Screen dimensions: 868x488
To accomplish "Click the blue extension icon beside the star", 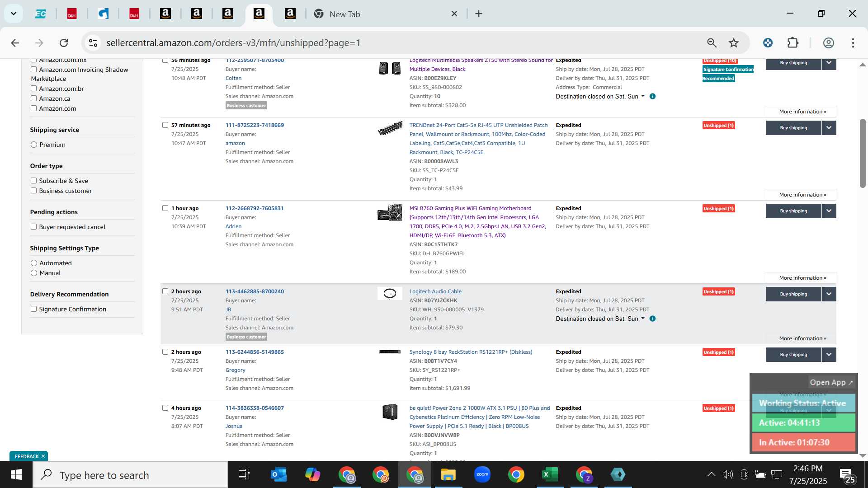I will pos(768,43).
